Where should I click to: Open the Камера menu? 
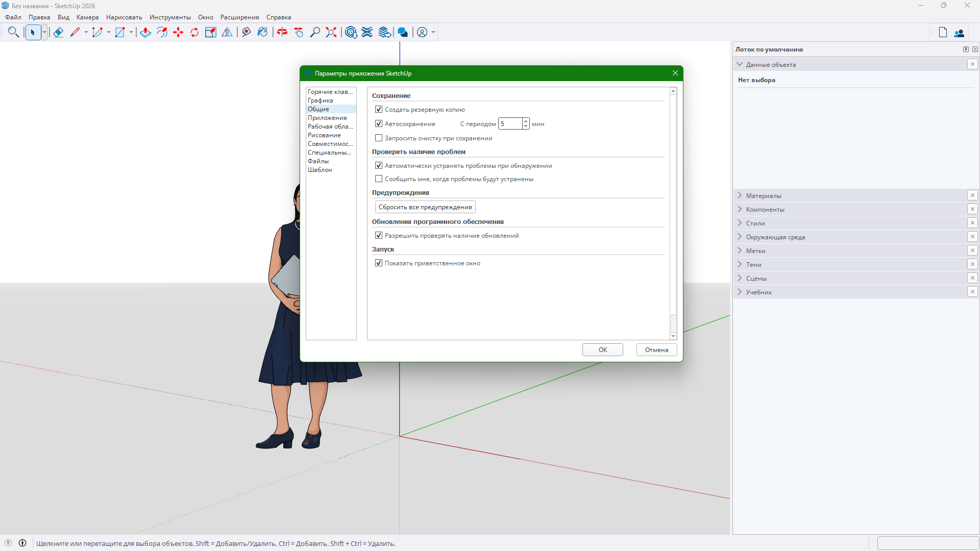point(87,17)
